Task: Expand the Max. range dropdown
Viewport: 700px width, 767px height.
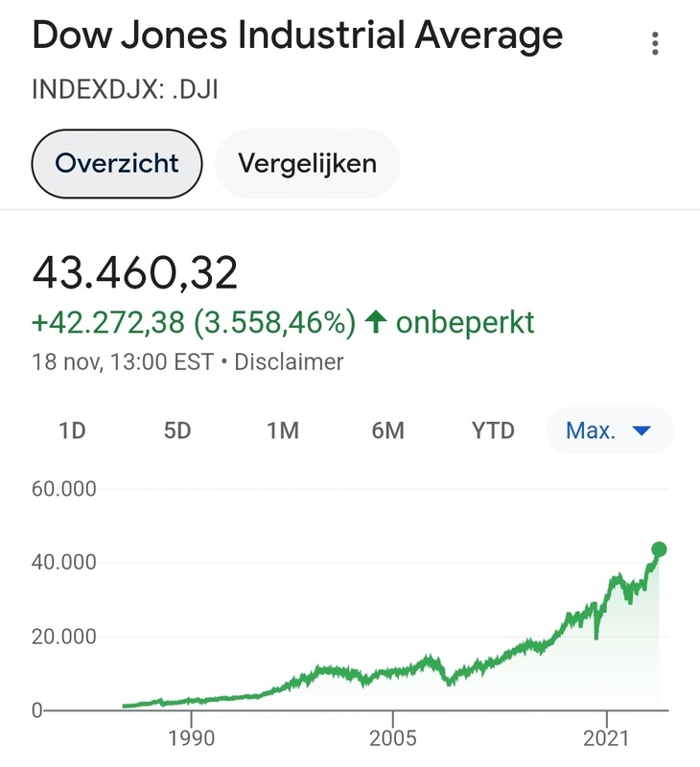Action: coord(609,430)
